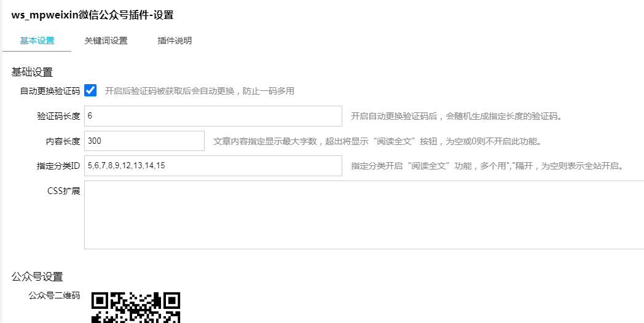Click the 验证码长度 label

coord(59,116)
